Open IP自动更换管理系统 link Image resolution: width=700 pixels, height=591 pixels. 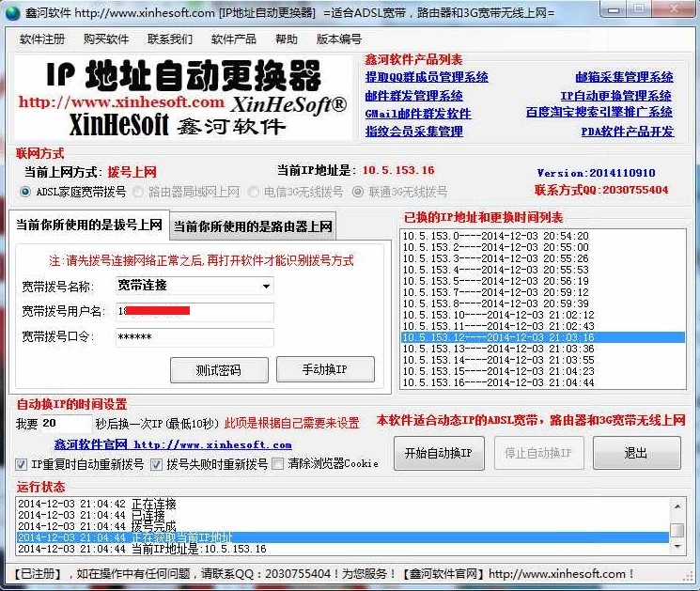[x=616, y=96]
